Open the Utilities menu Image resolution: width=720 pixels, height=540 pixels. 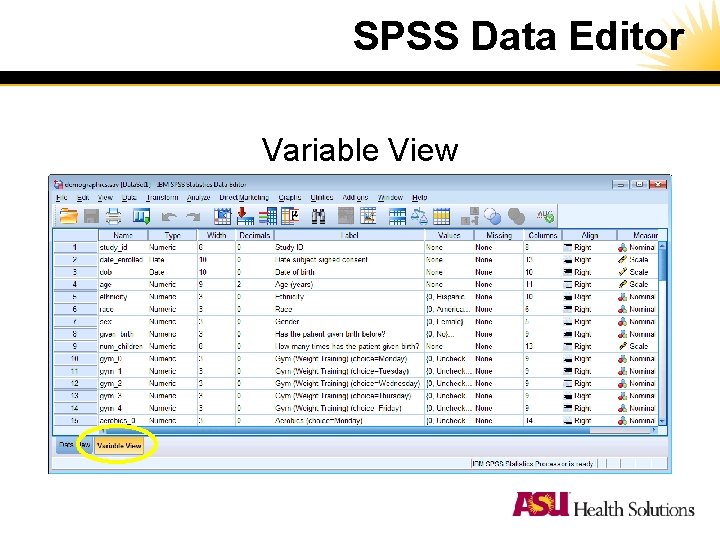point(321,197)
